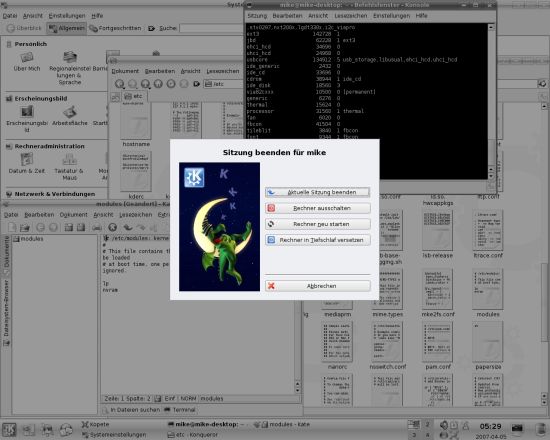550x440 pixels.
Task: Select modules file in Konqueror
Action: (x=488, y=294)
